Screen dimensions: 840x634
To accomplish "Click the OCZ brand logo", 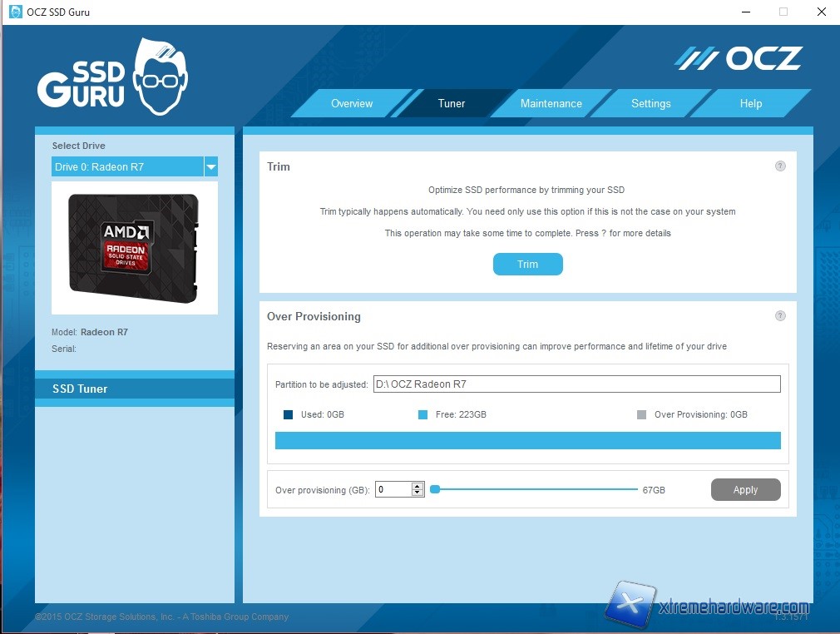I will [x=738, y=58].
